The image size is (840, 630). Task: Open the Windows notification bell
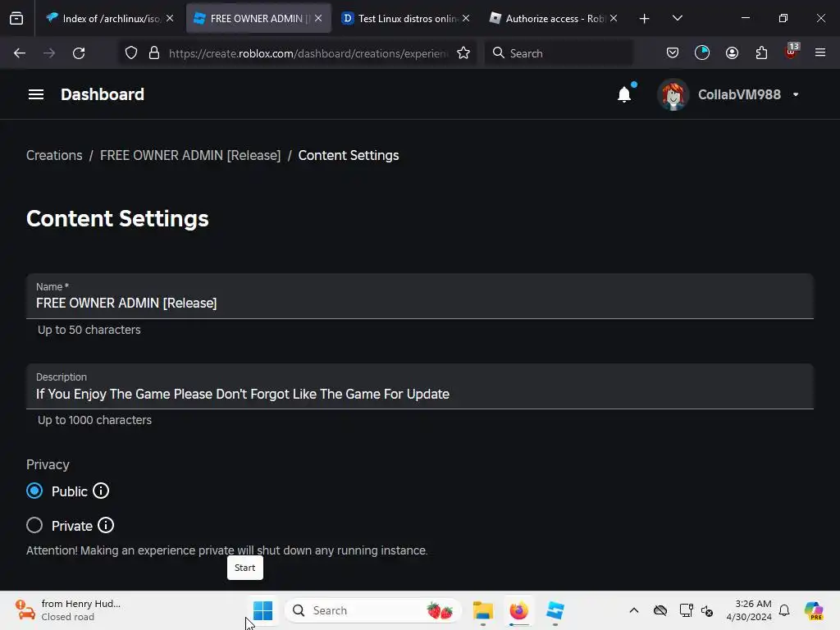pyautogui.click(x=784, y=610)
